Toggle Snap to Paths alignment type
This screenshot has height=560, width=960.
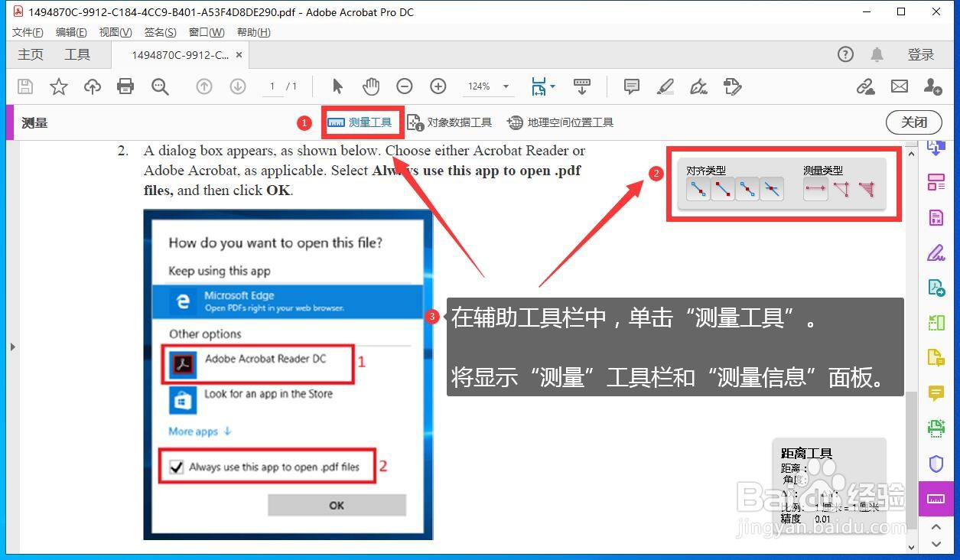[698, 189]
